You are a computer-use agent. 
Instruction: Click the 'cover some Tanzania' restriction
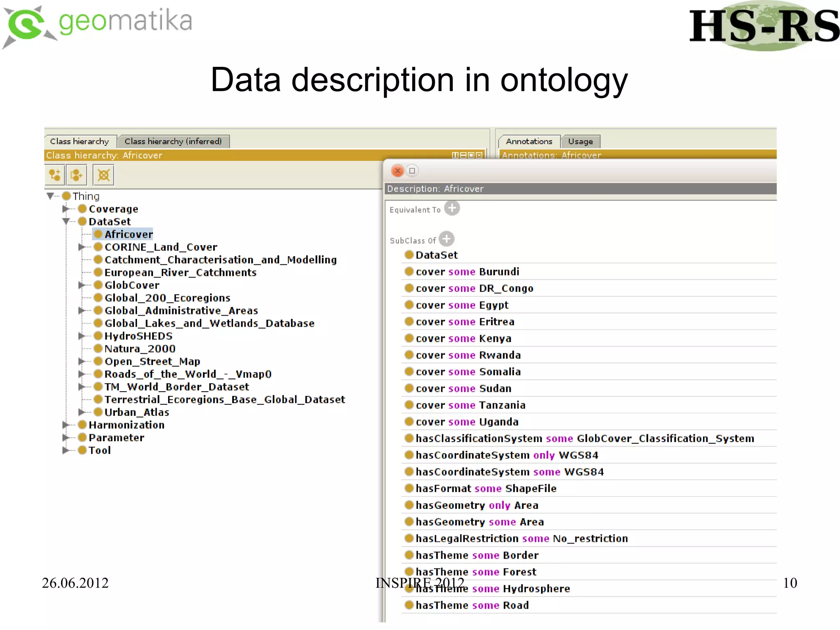point(589,405)
